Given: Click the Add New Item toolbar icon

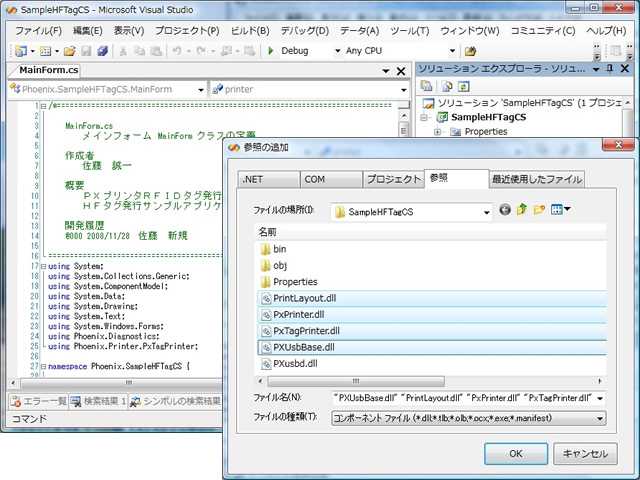Looking at the screenshot, I should point(45,51).
